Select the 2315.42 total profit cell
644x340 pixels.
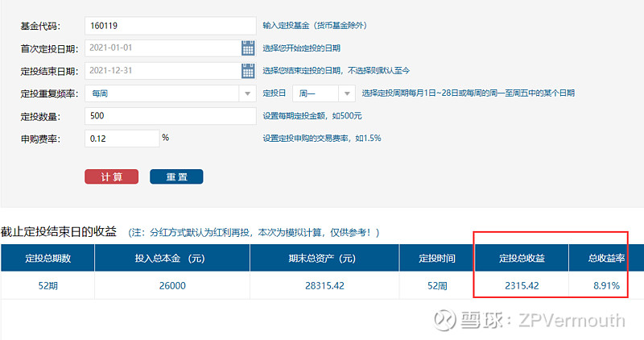(522, 285)
